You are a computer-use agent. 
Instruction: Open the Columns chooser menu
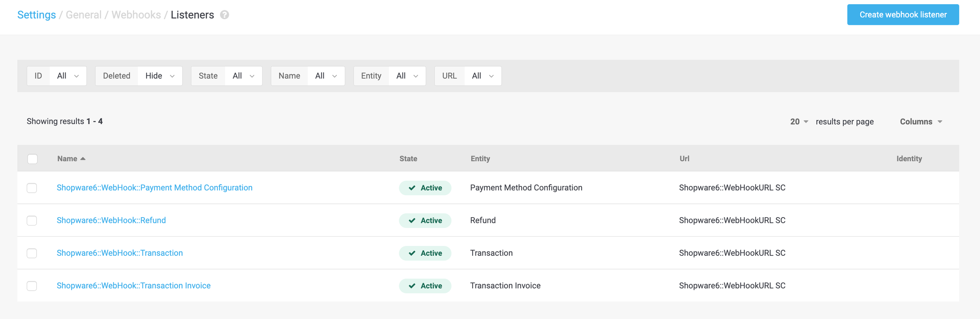pyautogui.click(x=921, y=122)
